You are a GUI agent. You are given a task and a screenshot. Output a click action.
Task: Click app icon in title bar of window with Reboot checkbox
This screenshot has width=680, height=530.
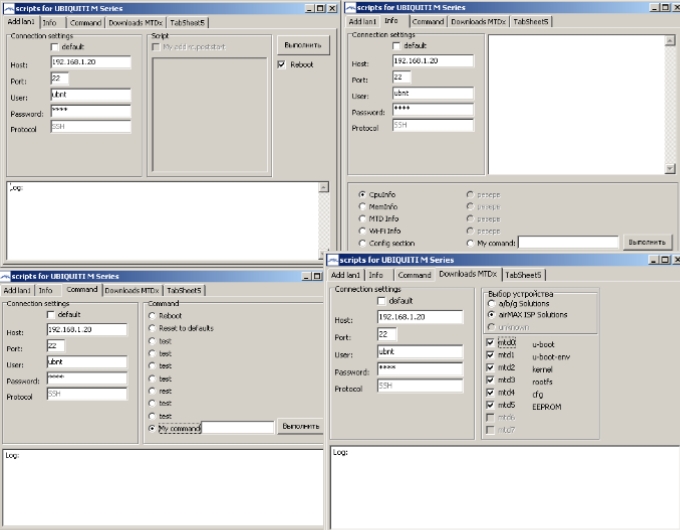9,8
